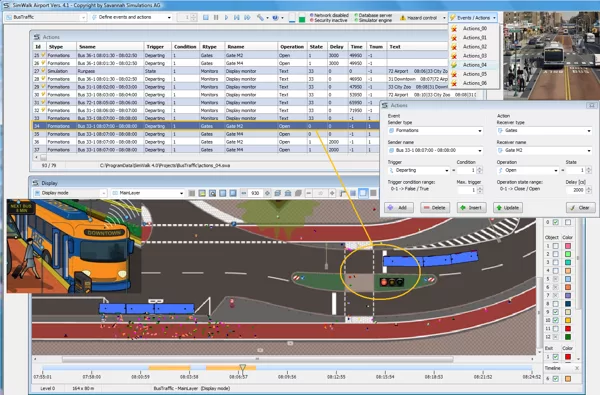Click Object 1 pink color swatch

click(x=568, y=246)
